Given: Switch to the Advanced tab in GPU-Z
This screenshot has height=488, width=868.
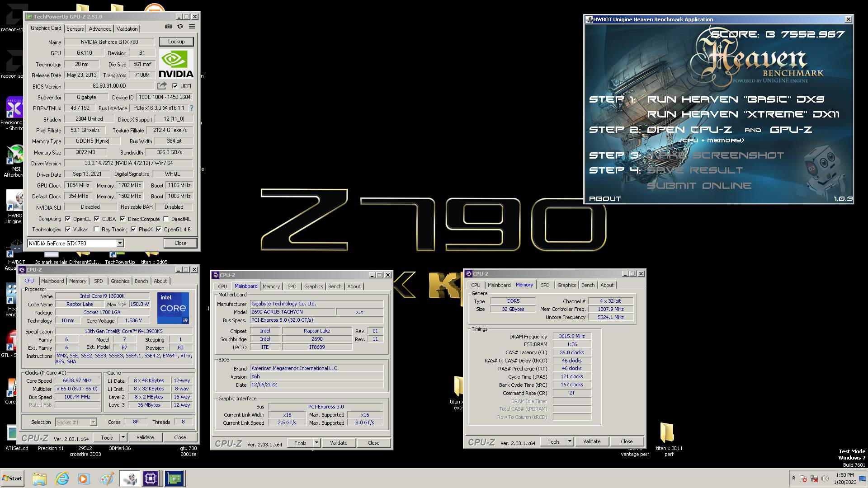Looking at the screenshot, I should point(100,28).
